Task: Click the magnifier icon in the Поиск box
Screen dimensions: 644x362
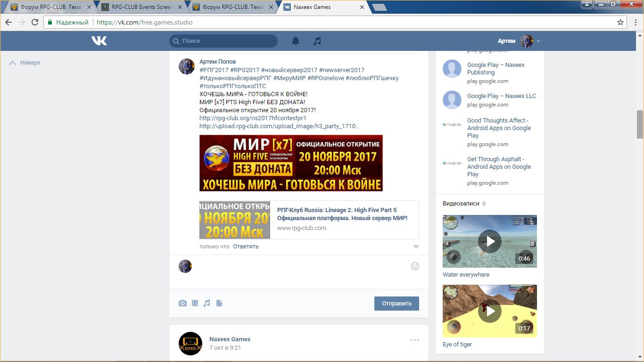Action: tap(176, 41)
